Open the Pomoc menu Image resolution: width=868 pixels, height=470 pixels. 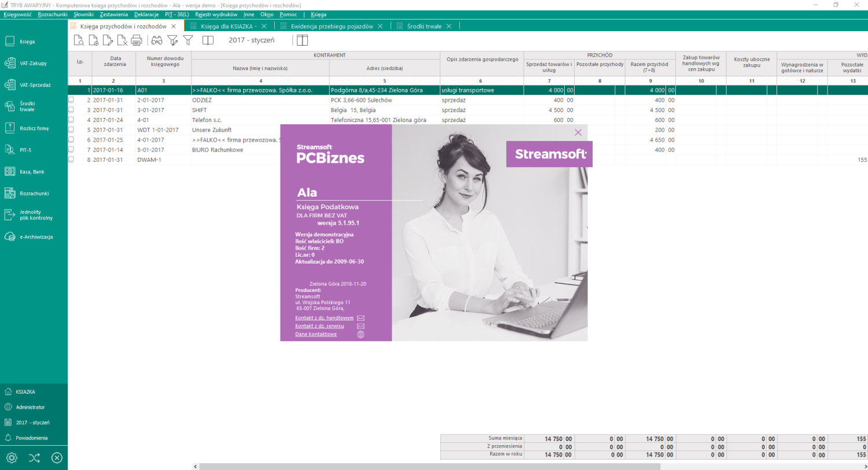point(288,14)
